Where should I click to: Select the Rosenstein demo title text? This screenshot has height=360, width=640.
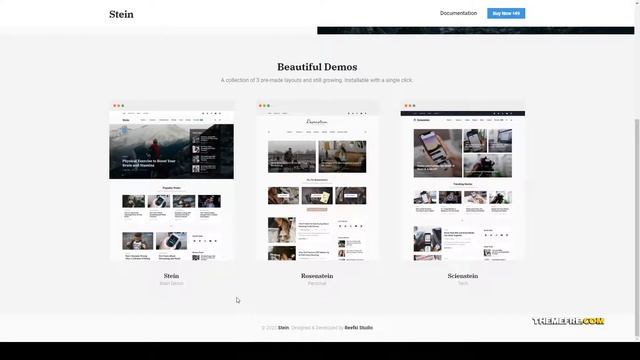[x=317, y=276]
